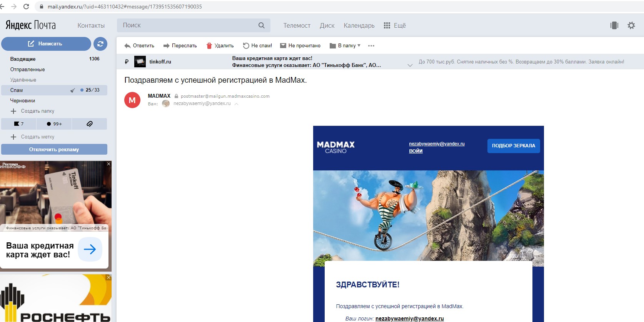Screen dimensions: 644x322
Task: Click the Ваш логин email link
Action: tap(410, 319)
